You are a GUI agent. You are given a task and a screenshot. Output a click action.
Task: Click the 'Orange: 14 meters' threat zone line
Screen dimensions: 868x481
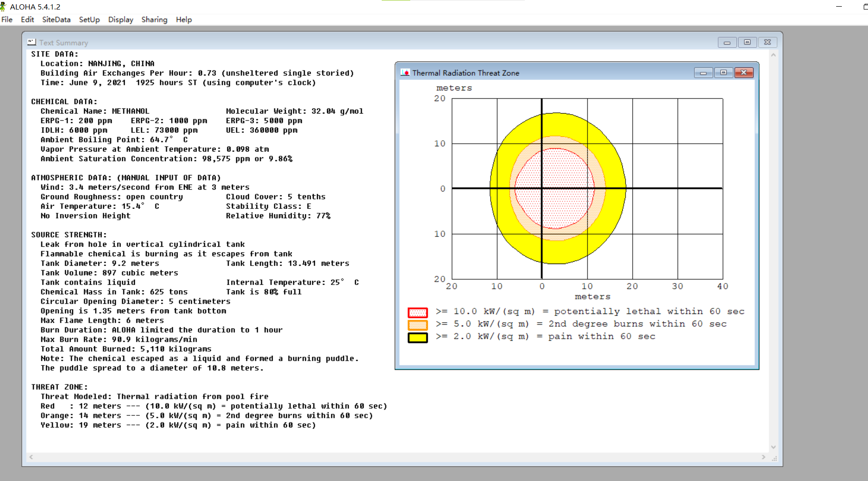[207, 416]
